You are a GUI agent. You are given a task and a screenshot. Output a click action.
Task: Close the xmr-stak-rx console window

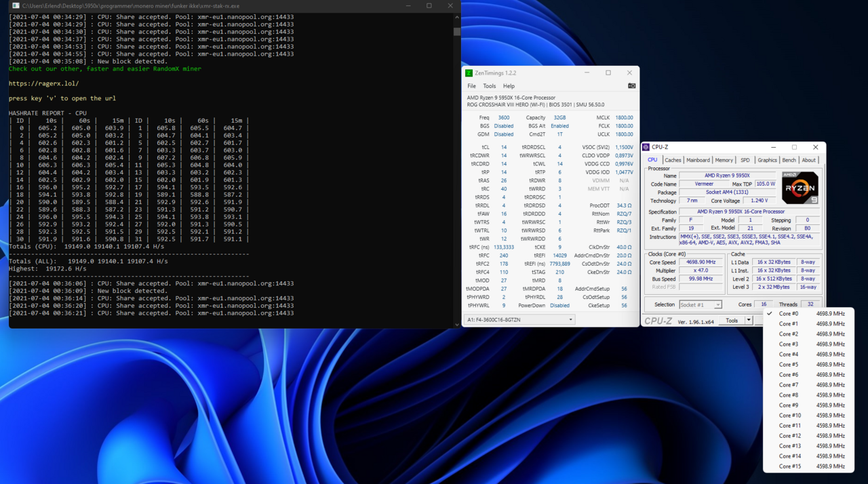point(450,5)
